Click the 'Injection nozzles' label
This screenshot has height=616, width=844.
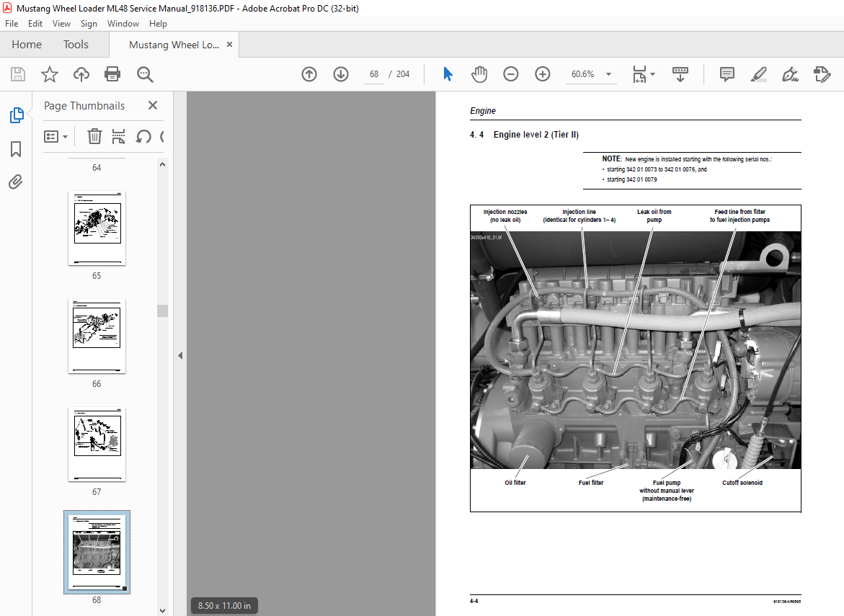(505, 212)
